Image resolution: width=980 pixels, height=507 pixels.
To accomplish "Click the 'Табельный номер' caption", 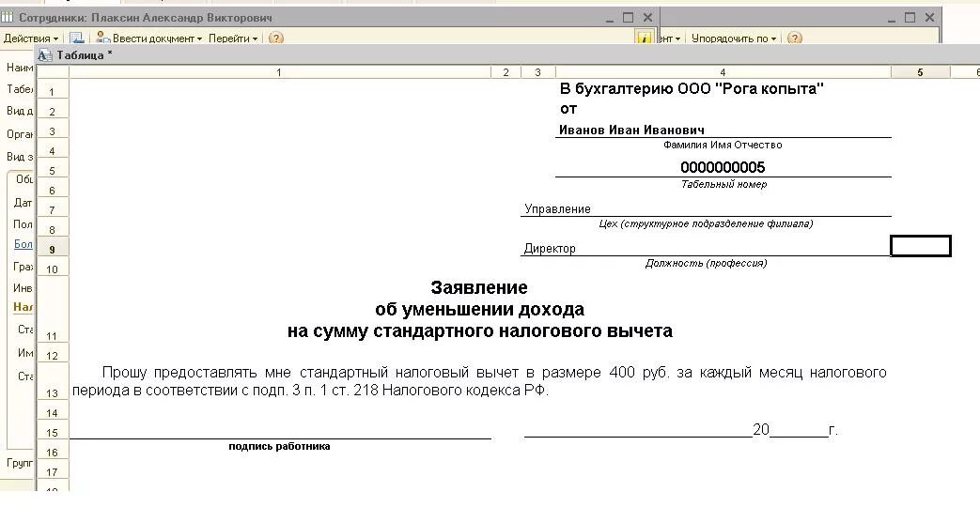I will (x=723, y=184).
